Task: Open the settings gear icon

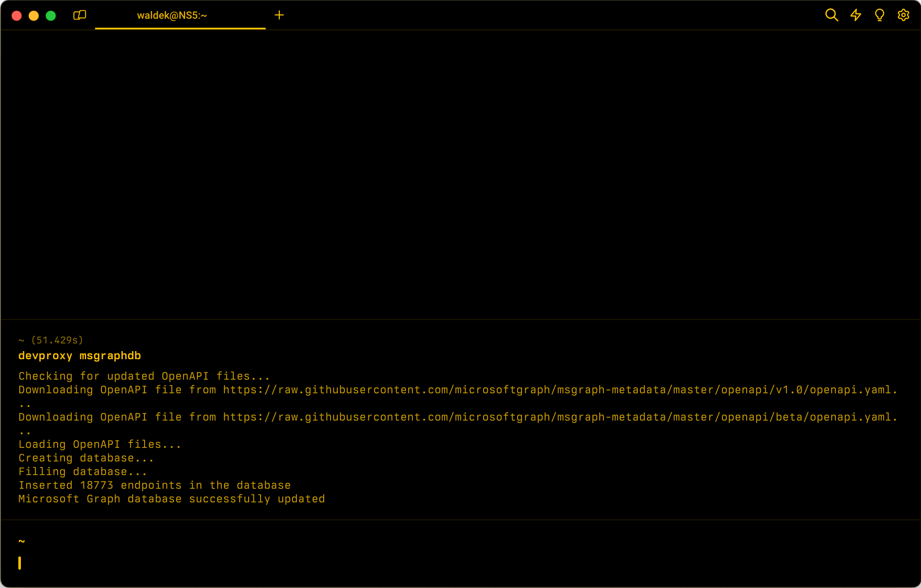Action: click(903, 15)
